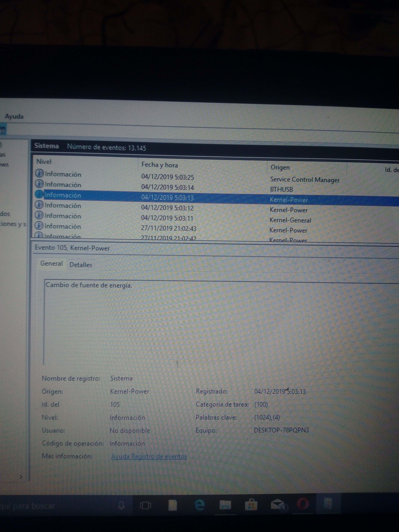Select the General tab
Screen dimensions: 399x532
(51, 264)
